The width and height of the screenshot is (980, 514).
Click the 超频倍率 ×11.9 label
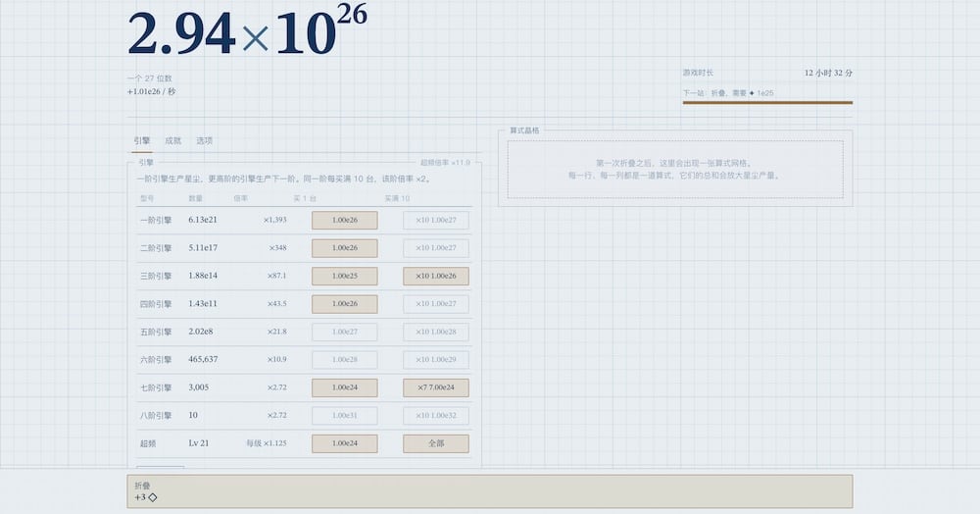[445, 163]
